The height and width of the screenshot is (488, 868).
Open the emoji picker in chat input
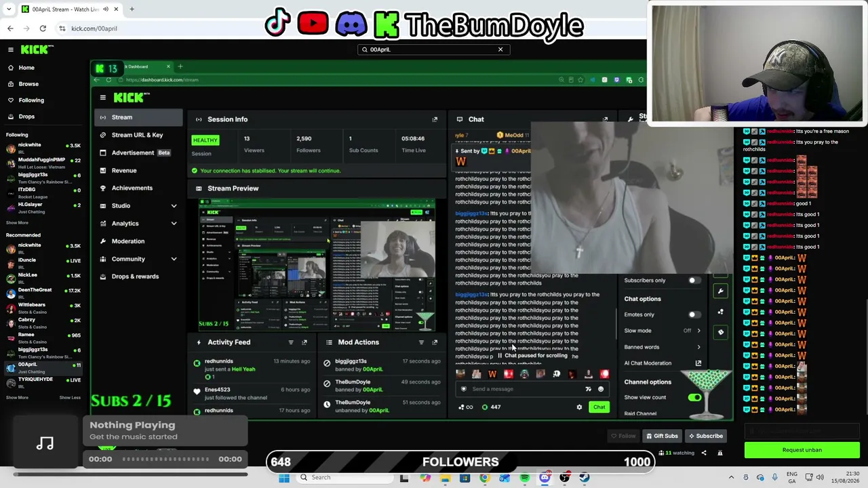(x=601, y=389)
